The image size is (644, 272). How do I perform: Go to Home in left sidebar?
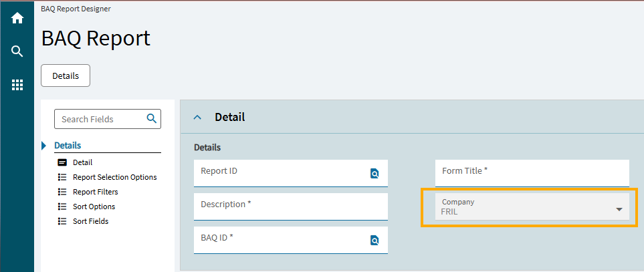pos(17,19)
